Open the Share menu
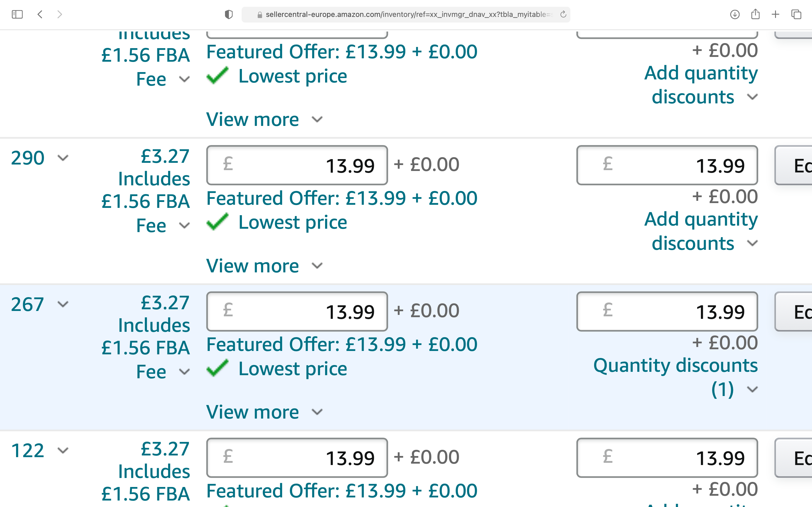Image resolution: width=812 pixels, height=507 pixels. pos(755,14)
